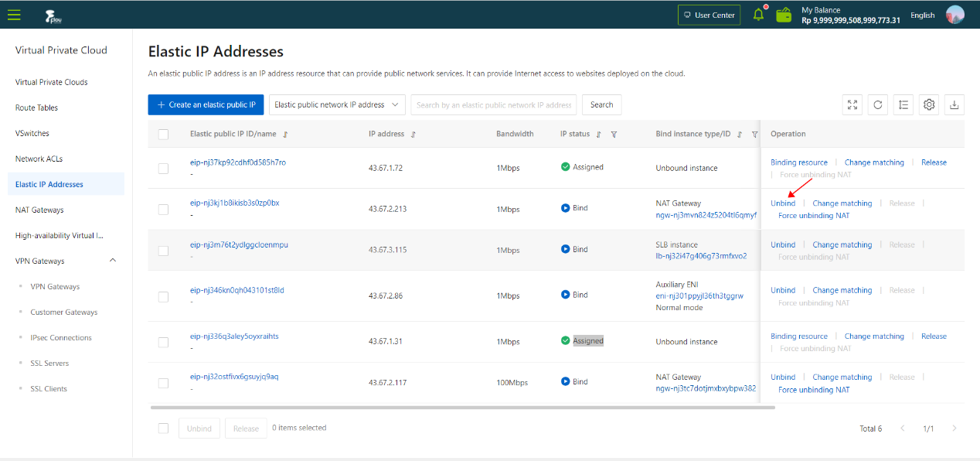Image resolution: width=980 pixels, height=461 pixels.
Task: Click Force unbinding NAT for 43.67.2.117
Action: [814, 390]
